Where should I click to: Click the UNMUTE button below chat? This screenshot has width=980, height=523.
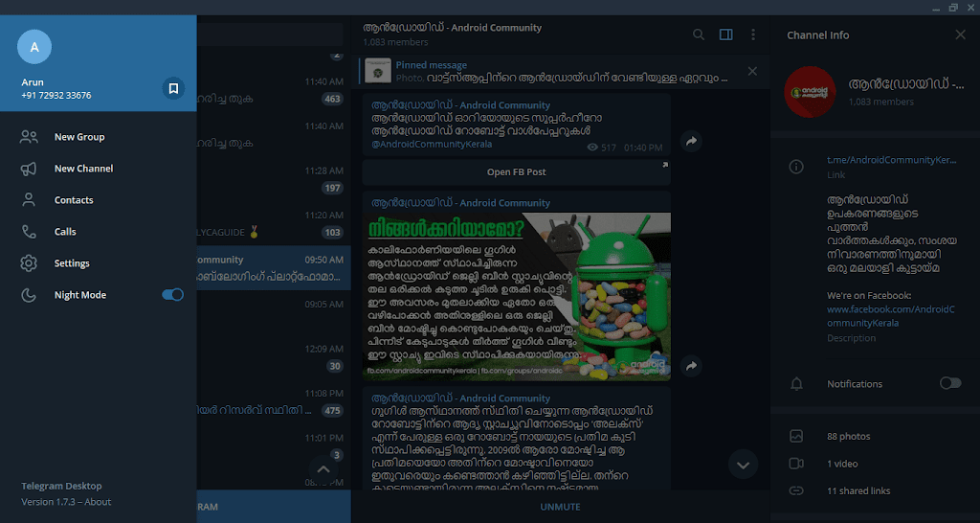[x=560, y=507]
